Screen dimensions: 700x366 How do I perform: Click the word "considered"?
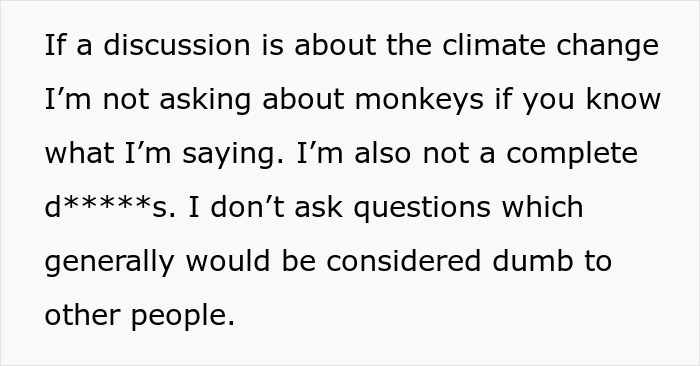coord(404,261)
